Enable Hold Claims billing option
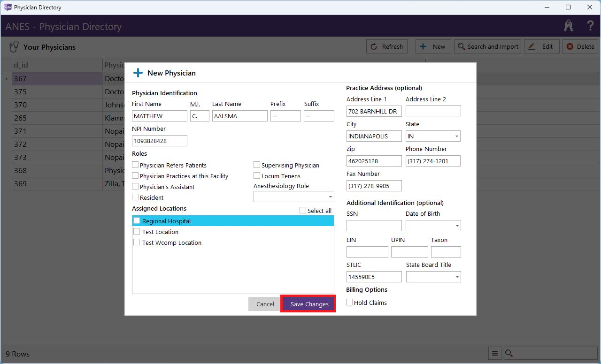Image resolution: width=601 pixels, height=364 pixels. tap(349, 302)
